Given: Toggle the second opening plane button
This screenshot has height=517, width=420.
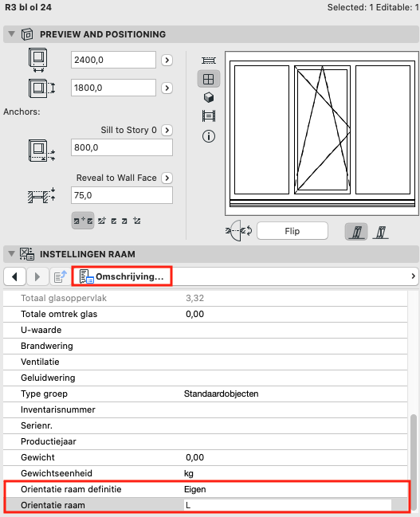Looking at the screenshot, I should coord(380,232).
